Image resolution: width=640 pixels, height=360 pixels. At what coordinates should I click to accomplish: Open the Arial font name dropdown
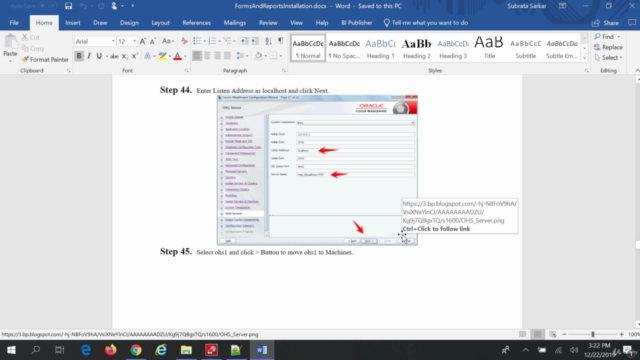(113, 41)
